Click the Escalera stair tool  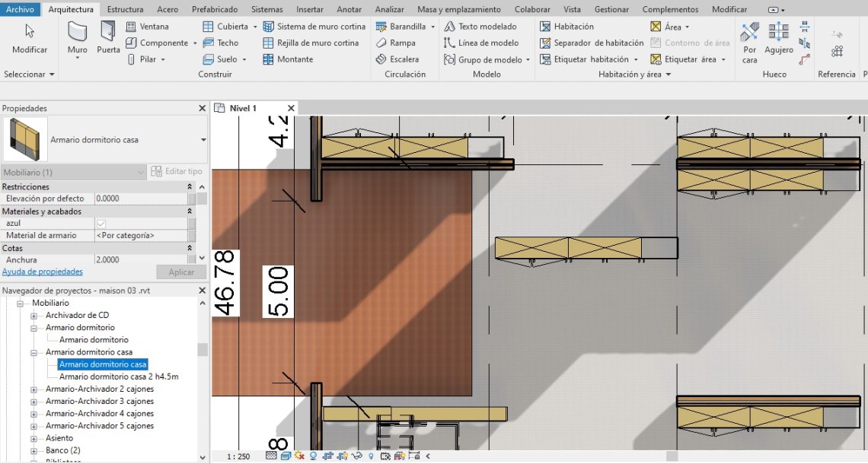click(397, 59)
